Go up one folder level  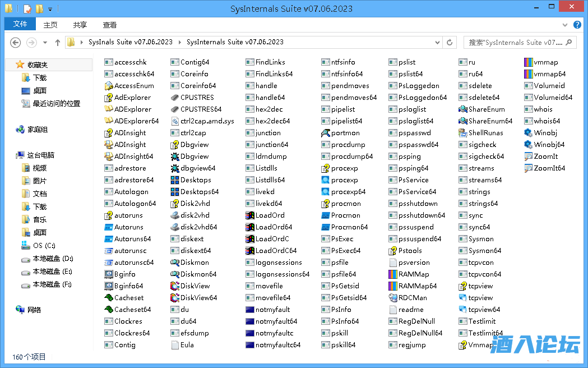point(58,43)
